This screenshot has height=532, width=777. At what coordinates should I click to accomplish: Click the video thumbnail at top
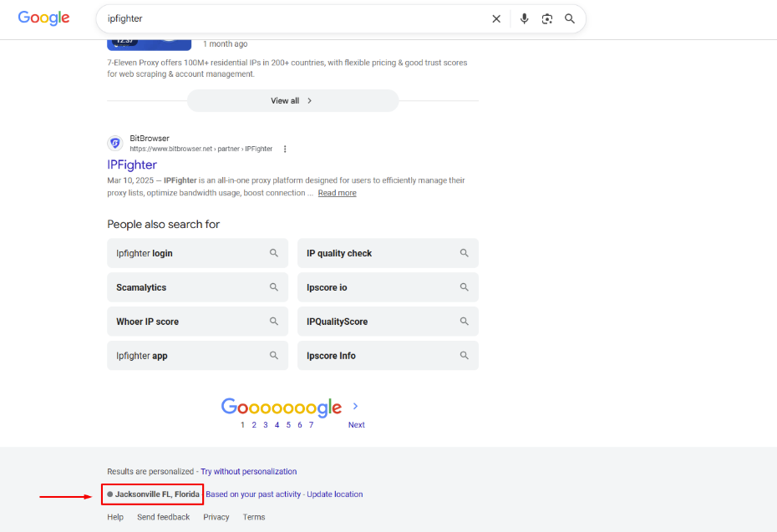click(x=150, y=44)
